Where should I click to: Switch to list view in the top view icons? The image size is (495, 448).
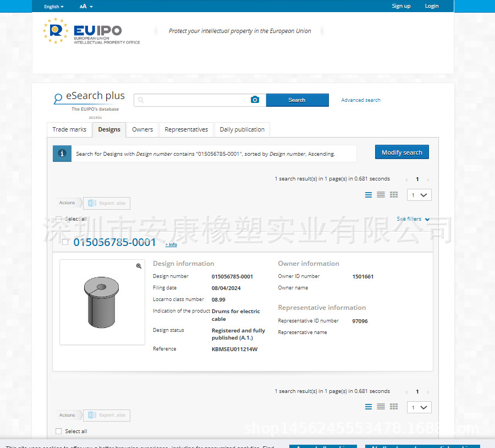pyautogui.click(x=368, y=195)
